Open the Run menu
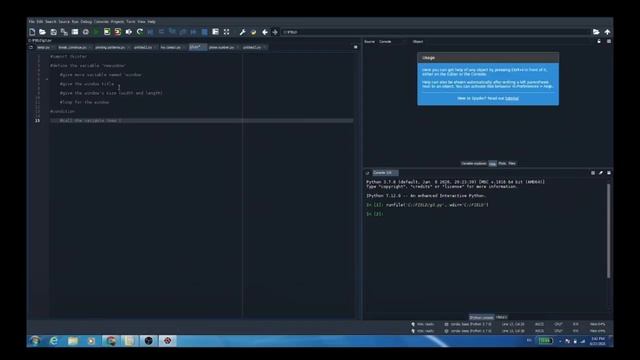Viewport: 640px width, 360px height. pos(75,22)
